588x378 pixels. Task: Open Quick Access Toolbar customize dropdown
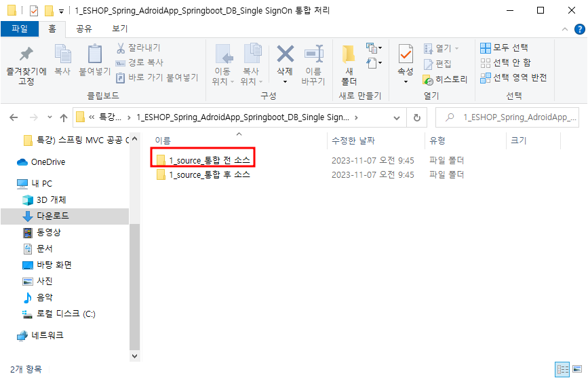coord(61,12)
